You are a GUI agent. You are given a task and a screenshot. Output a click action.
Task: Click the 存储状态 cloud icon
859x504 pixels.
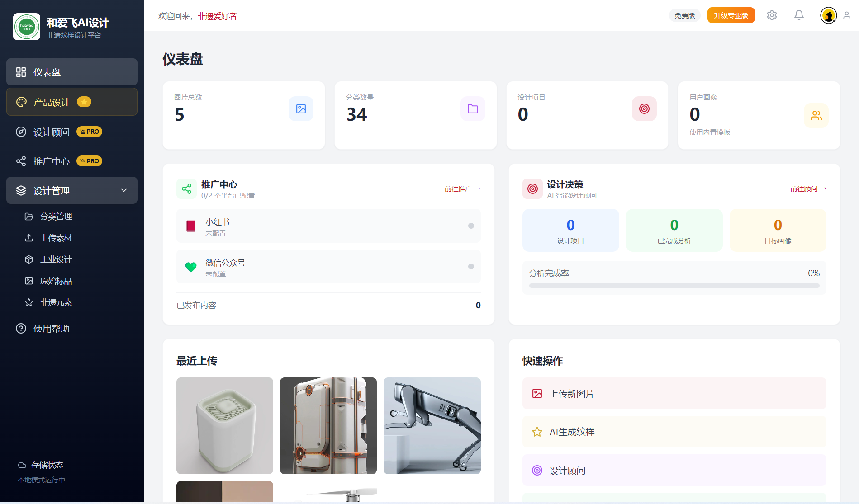22,465
